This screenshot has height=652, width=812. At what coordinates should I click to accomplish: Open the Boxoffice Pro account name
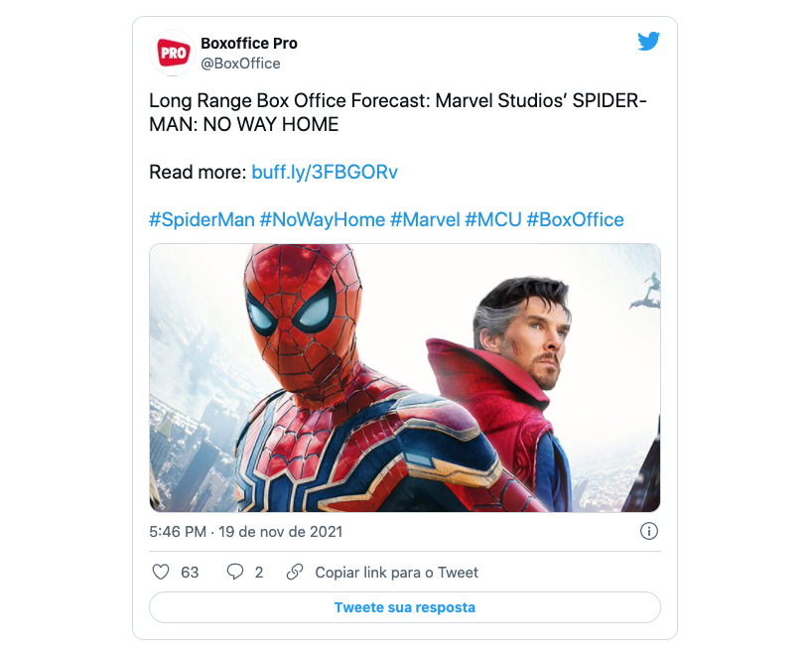tap(249, 44)
